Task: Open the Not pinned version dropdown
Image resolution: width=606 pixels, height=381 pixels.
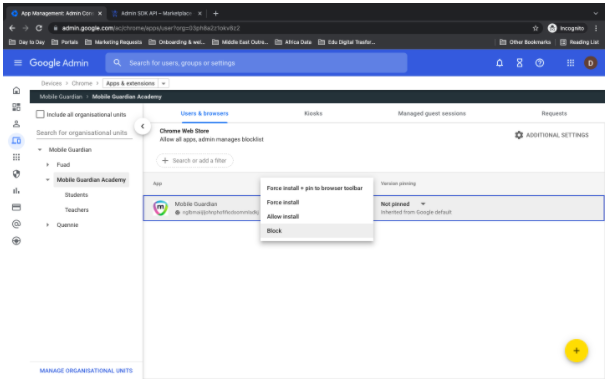Action: [x=423, y=204]
